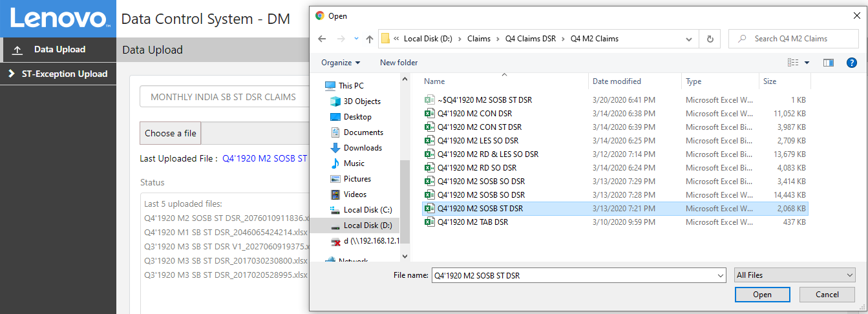Click the Up one level arrow
This screenshot has height=314, width=868.
pyautogui.click(x=370, y=39)
